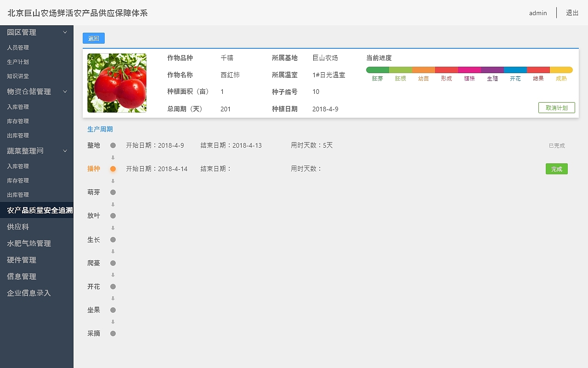Click the 退出 link
This screenshot has height=368, width=588.
click(572, 13)
